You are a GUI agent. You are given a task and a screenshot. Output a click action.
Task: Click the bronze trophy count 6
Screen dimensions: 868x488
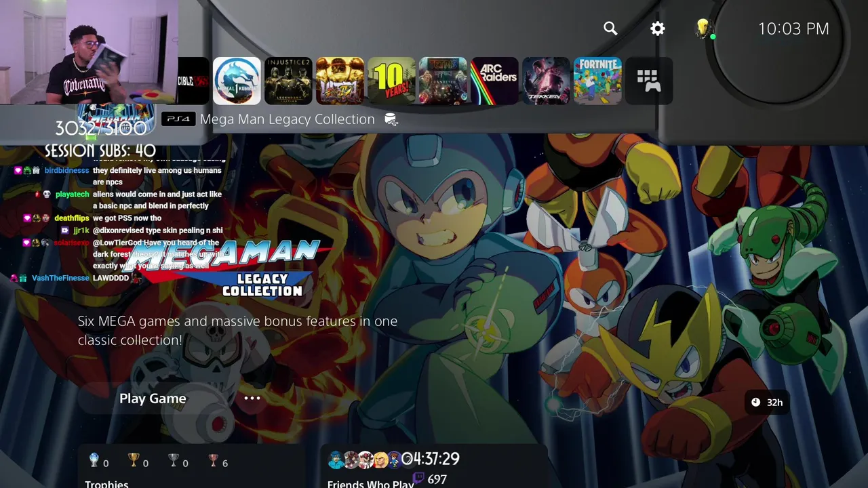[225, 464]
